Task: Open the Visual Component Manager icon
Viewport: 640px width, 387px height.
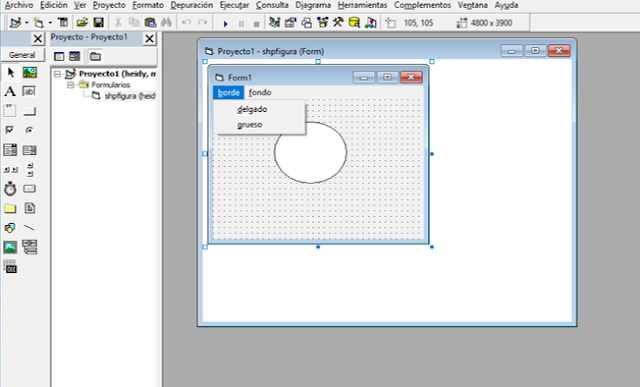Action: pos(371,22)
